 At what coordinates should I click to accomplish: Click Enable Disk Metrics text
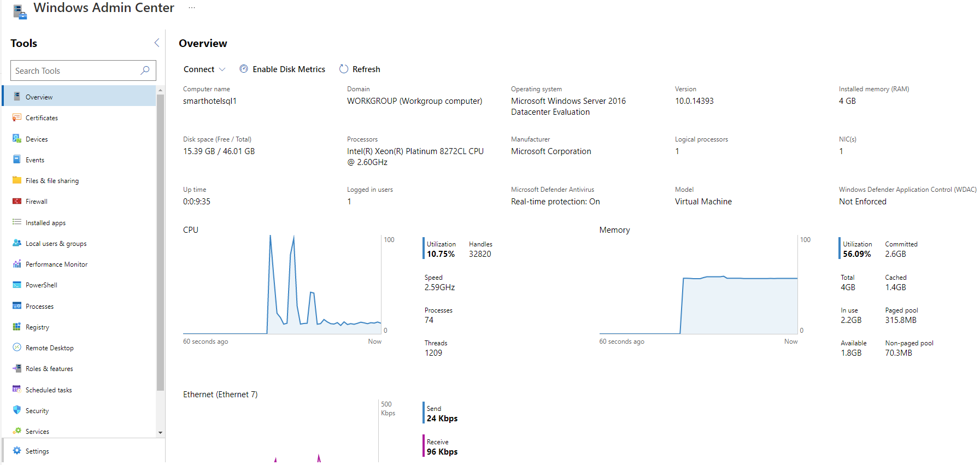pos(289,69)
